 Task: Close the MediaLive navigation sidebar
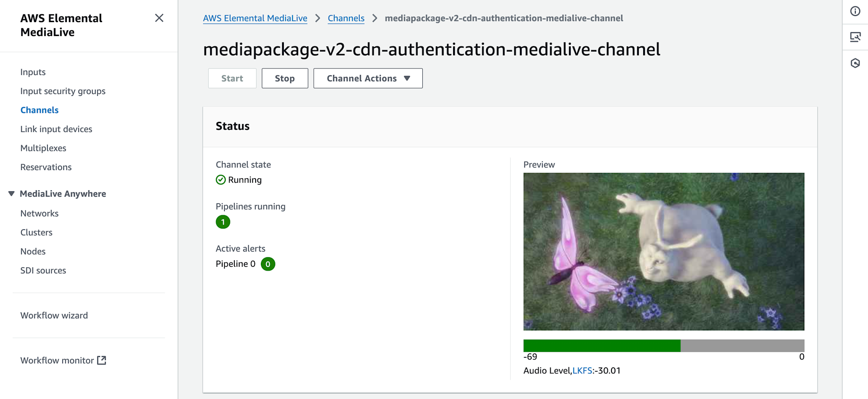pyautogui.click(x=159, y=18)
